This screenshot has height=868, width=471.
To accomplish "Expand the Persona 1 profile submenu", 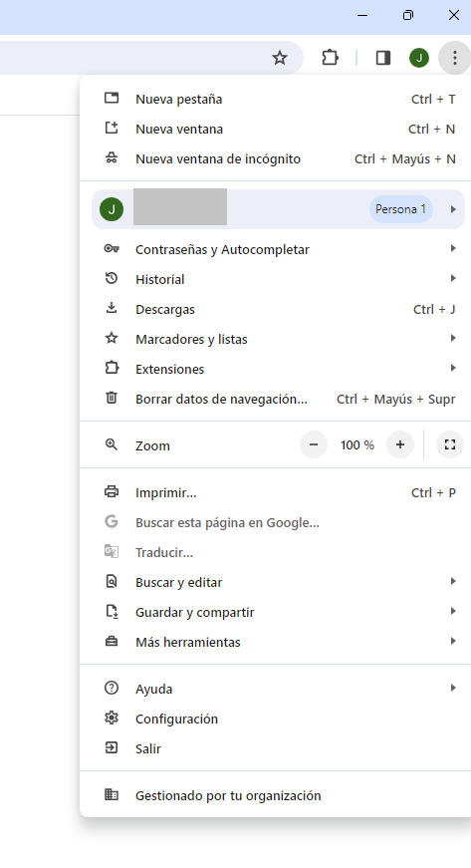I will pos(278,209).
